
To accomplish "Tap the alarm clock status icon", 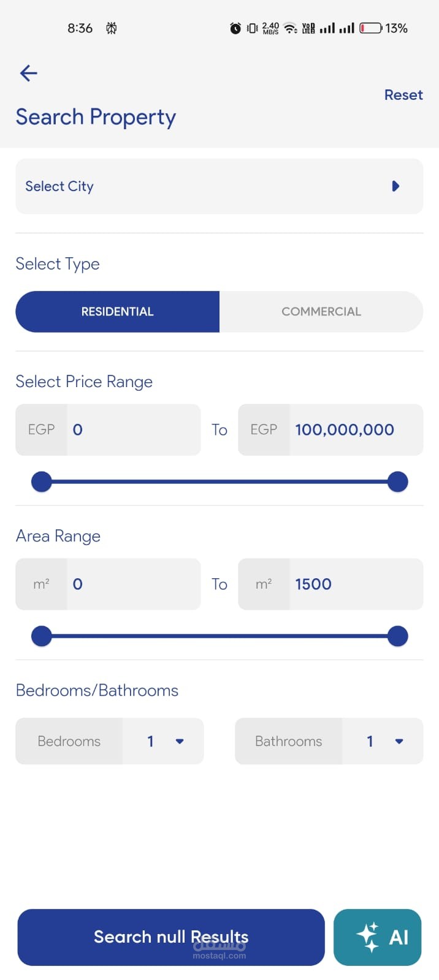I will [235, 28].
